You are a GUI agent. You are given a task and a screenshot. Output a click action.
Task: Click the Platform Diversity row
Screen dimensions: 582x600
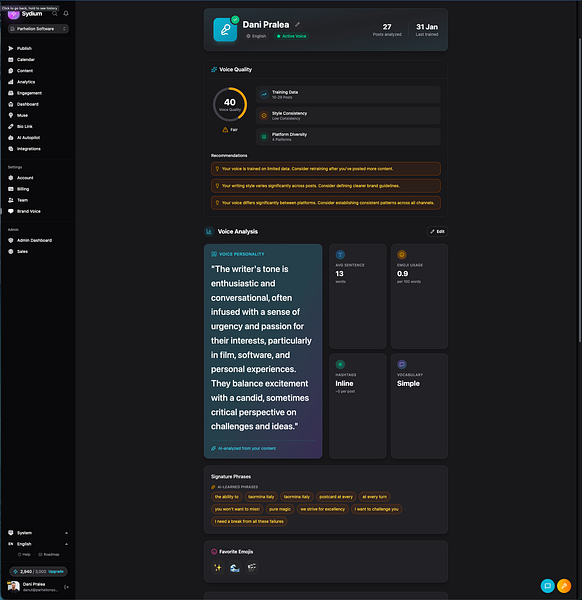(348, 137)
